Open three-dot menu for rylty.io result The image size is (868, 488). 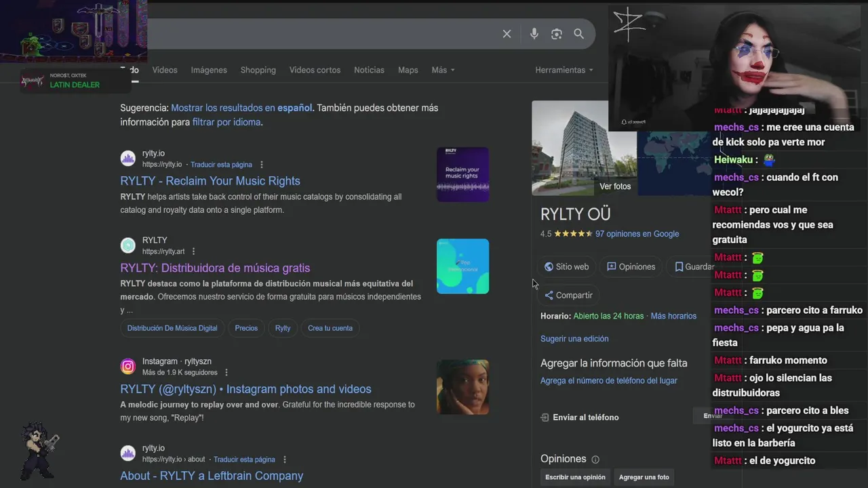point(262,165)
